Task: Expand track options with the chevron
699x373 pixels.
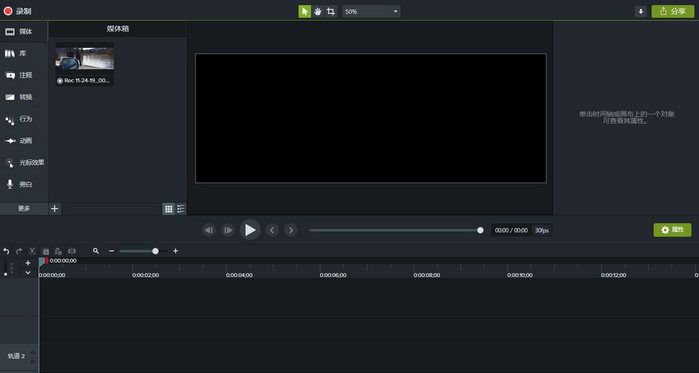Action: (28, 272)
